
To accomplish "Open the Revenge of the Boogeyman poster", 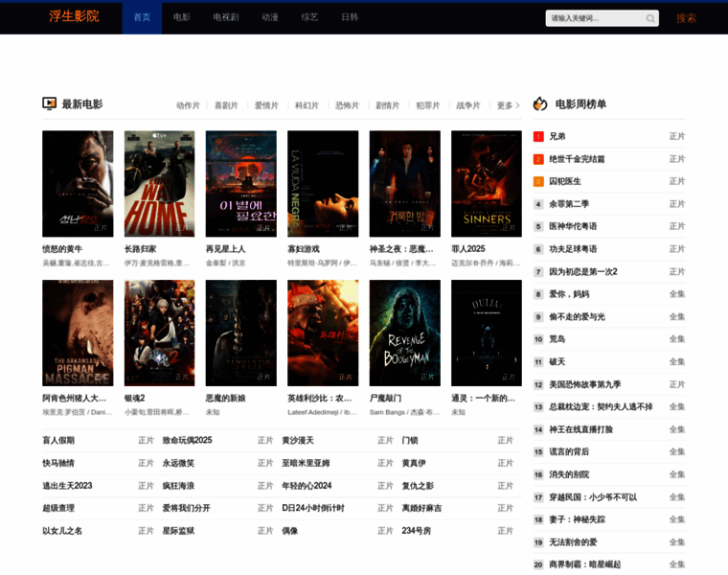I will pyautogui.click(x=405, y=333).
